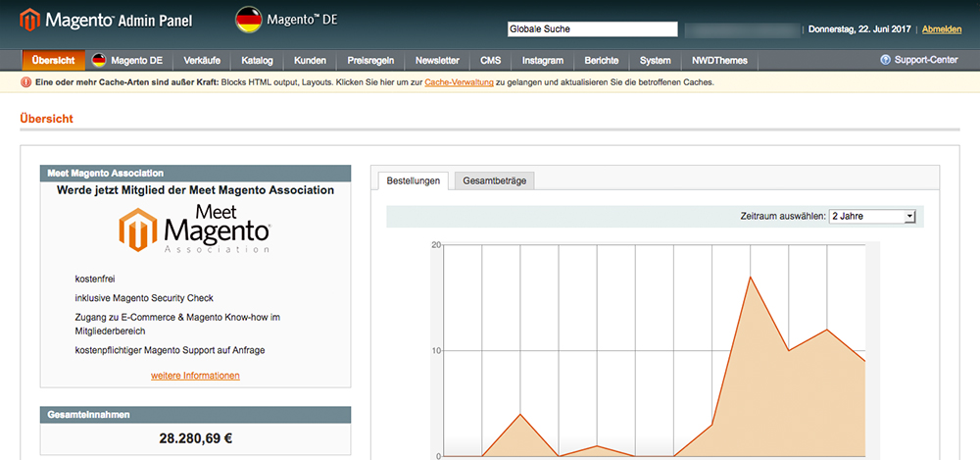
Task: Open the Newsletter menu
Action: pyautogui.click(x=437, y=61)
